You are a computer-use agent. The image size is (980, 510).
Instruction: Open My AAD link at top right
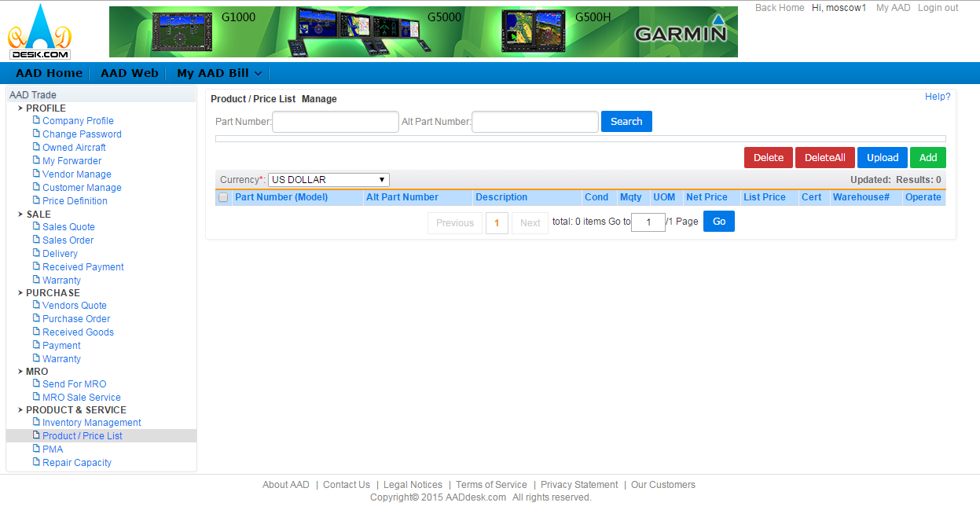click(x=894, y=8)
